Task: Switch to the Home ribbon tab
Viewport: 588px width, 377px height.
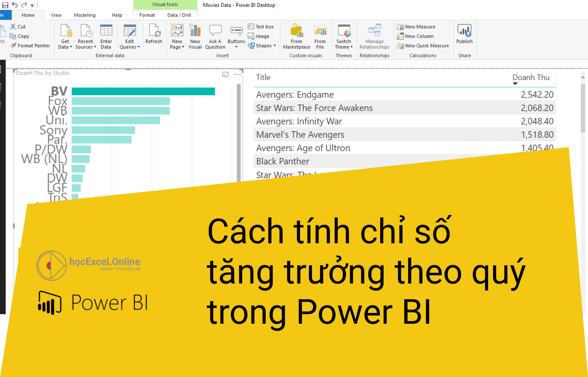Action: click(x=28, y=15)
